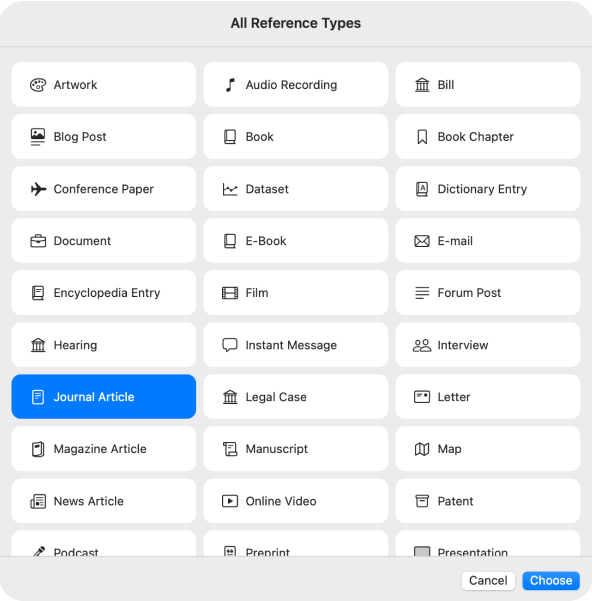This screenshot has height=601, width=592.
Task: Click the Magazine Article icon
Action: (38, 449)
